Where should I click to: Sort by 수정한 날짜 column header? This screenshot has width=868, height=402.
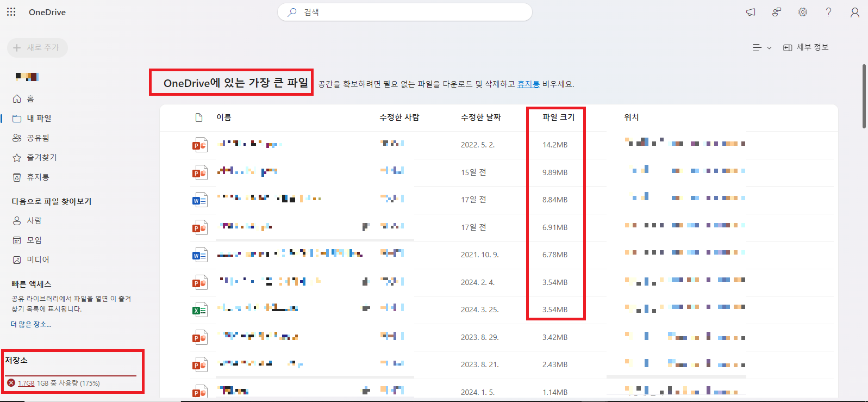point(481,117)
